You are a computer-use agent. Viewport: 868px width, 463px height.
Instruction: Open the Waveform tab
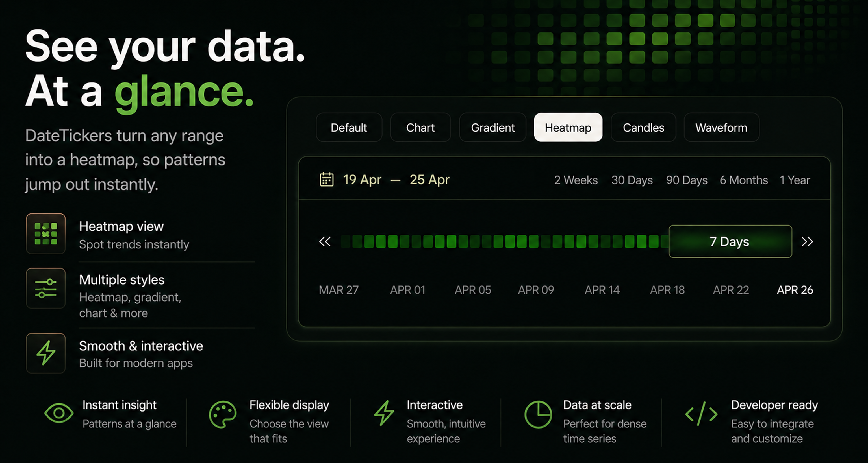pyautogui.click(x=721, y=127)
